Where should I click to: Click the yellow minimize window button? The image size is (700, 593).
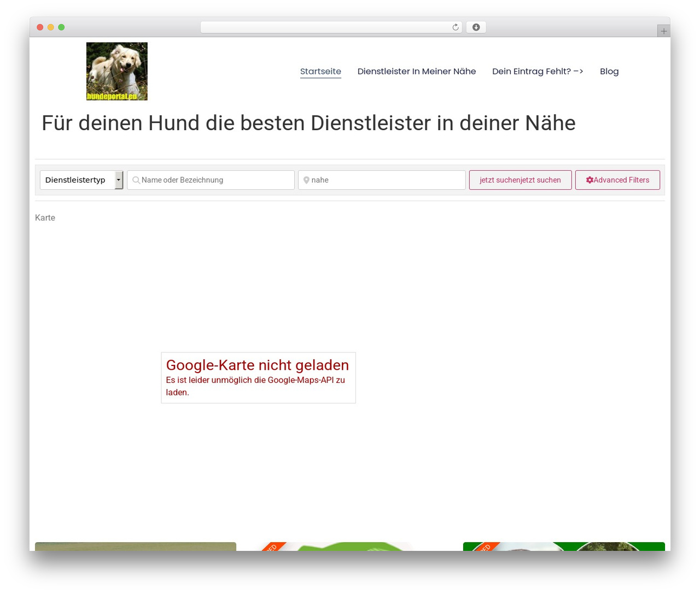tap(51, 27)
